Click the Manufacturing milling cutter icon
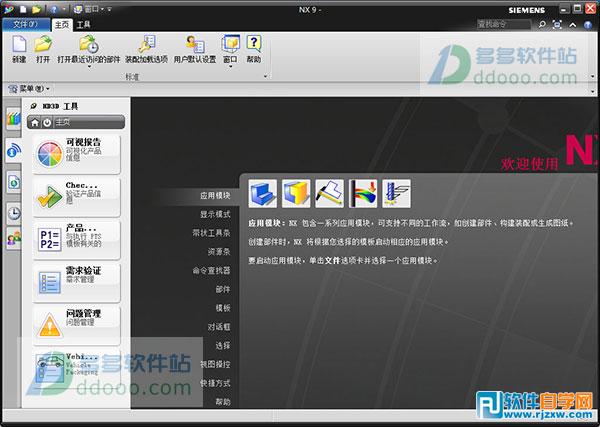Screen dimensions: 600x427 pos(396,194)
